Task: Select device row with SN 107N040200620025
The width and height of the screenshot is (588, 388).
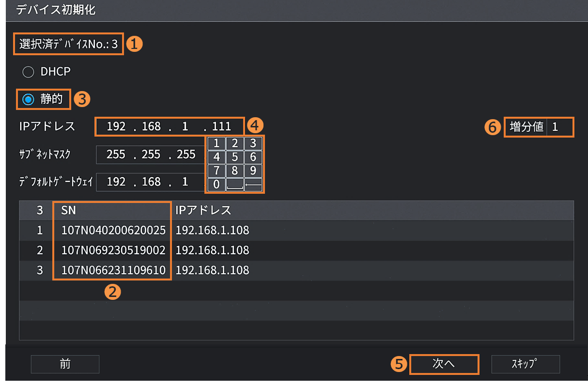Action: [x=113, y=230]
